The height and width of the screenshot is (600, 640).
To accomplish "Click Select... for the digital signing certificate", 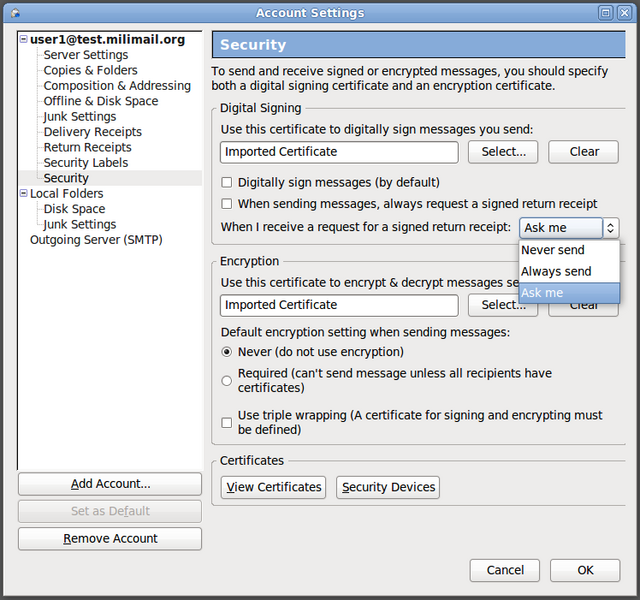I will [503, 152].
